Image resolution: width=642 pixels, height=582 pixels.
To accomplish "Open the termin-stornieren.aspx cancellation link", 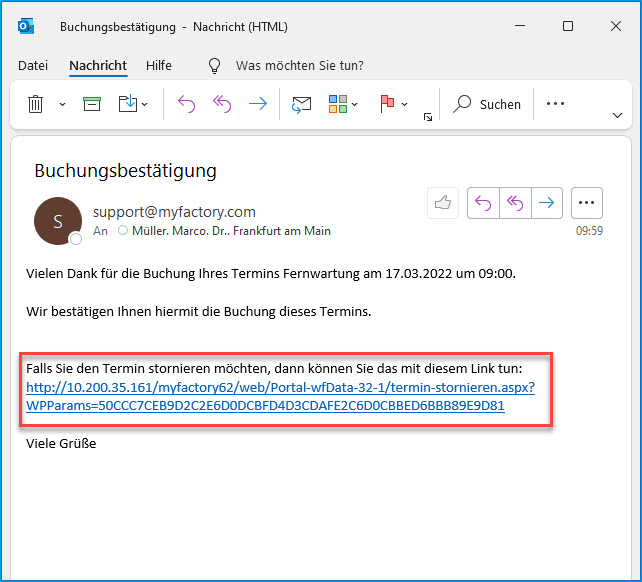I will coord(280,396).
